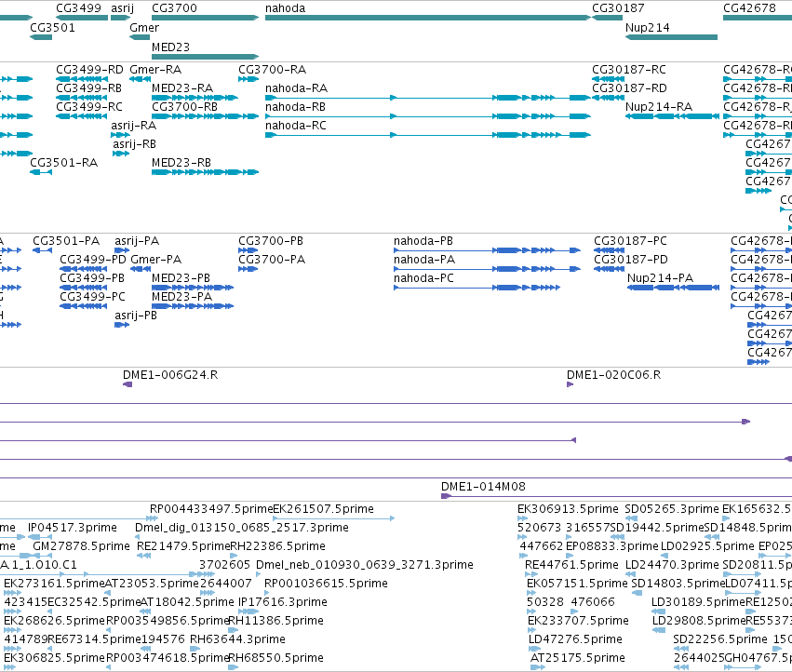
Task: Click EST label Dmel_neb_010930_0639_3271.3prime
Action: [x=365, y=564]
